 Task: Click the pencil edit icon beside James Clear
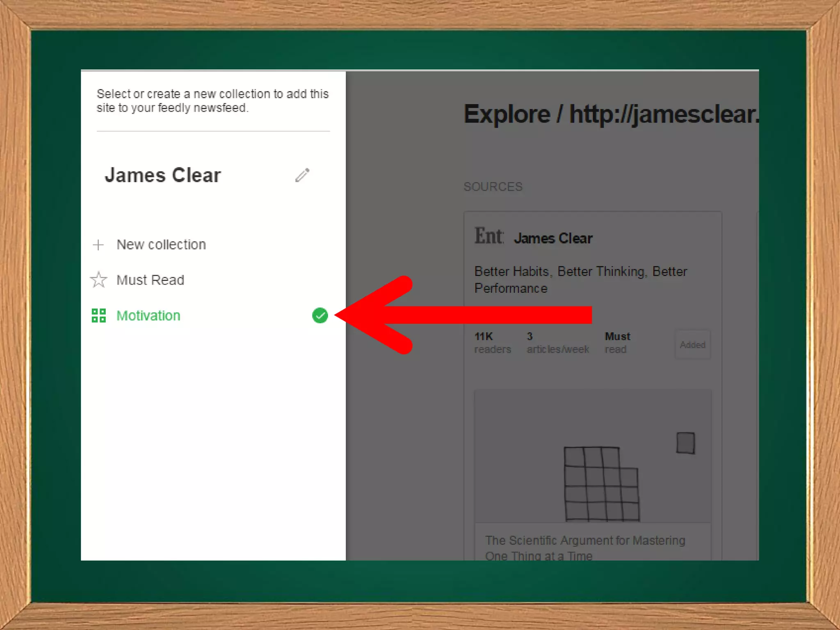[302, 175]
